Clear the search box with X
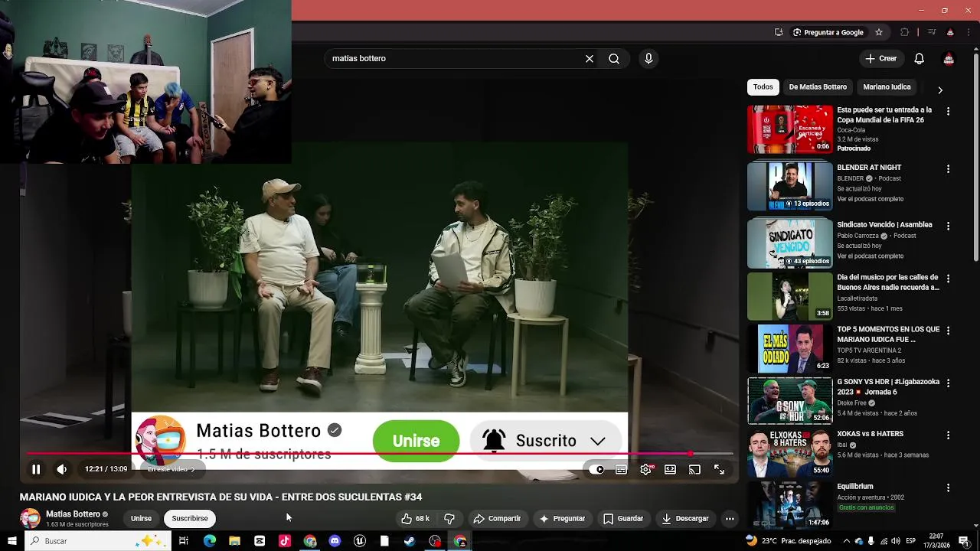This screenshot has height=551, width=980. tap(590, 58)
